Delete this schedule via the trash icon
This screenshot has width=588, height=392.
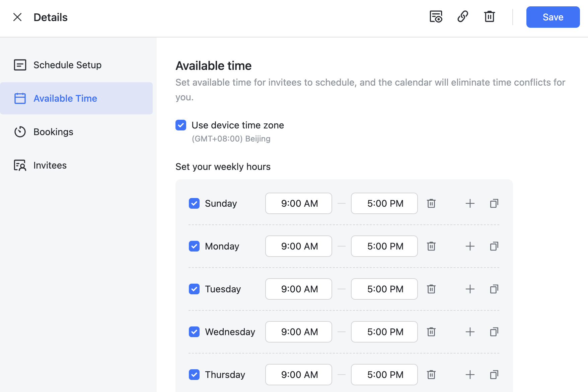[489, 16]
